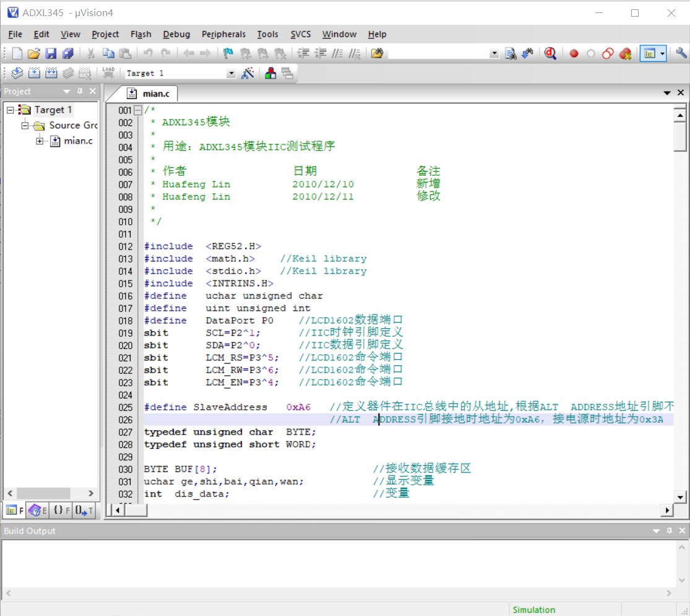
Task: Toggle the Project window view button
Action: (650, 53)
